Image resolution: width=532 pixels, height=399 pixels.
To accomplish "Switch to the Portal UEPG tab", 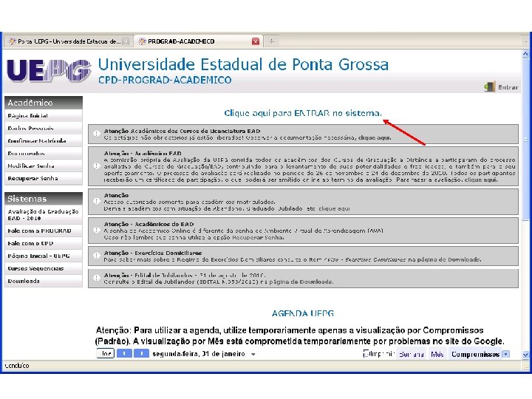I will pos(69,41).
